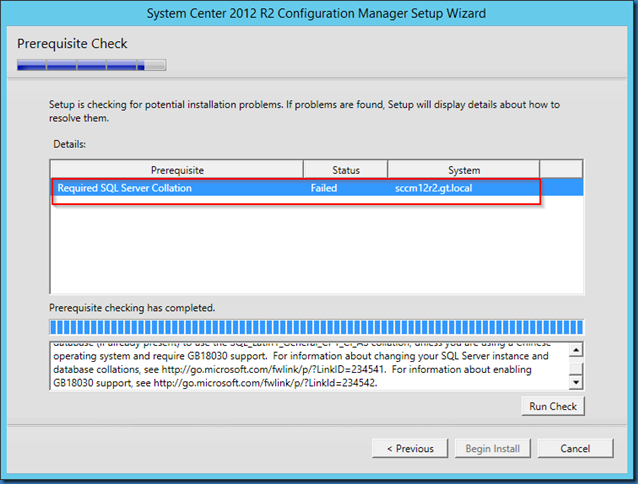
Task: Click the Details label
Action: tap(70, 144)
